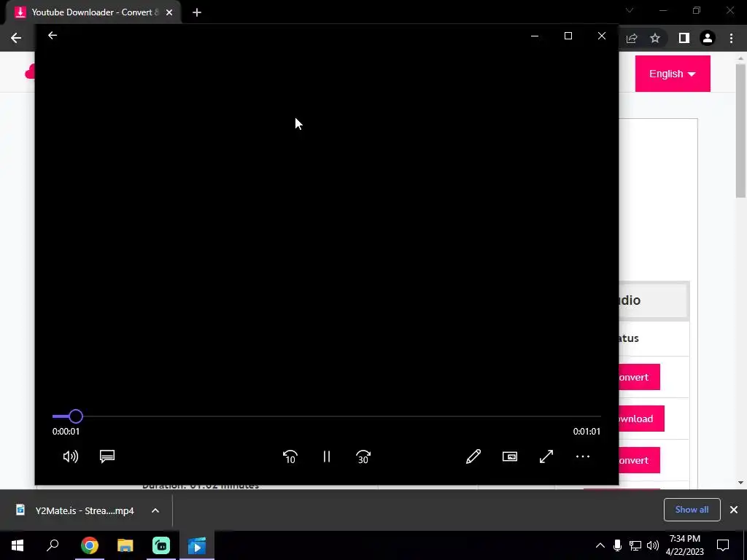747x560 pixels.
Task: Expand options for downloaded mp4 file
Action: tap(155, 510)
